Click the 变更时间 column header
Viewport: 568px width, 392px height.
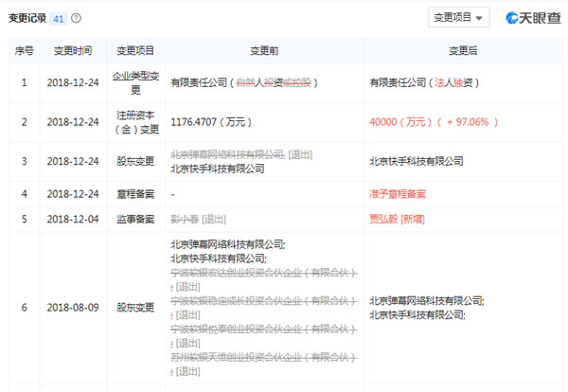tap(73, 51)
